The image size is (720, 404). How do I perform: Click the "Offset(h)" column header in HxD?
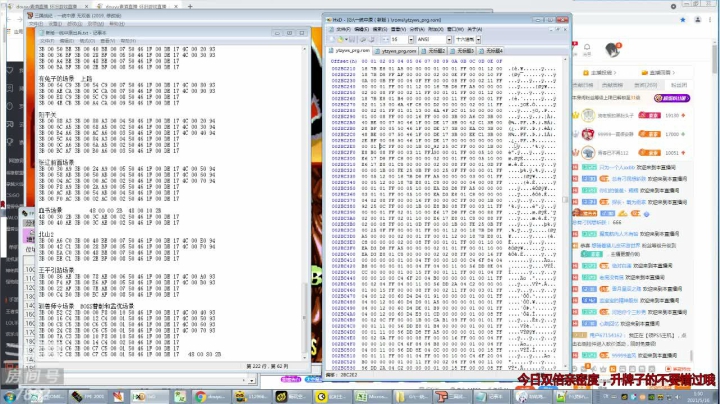(x=343, y=61)
